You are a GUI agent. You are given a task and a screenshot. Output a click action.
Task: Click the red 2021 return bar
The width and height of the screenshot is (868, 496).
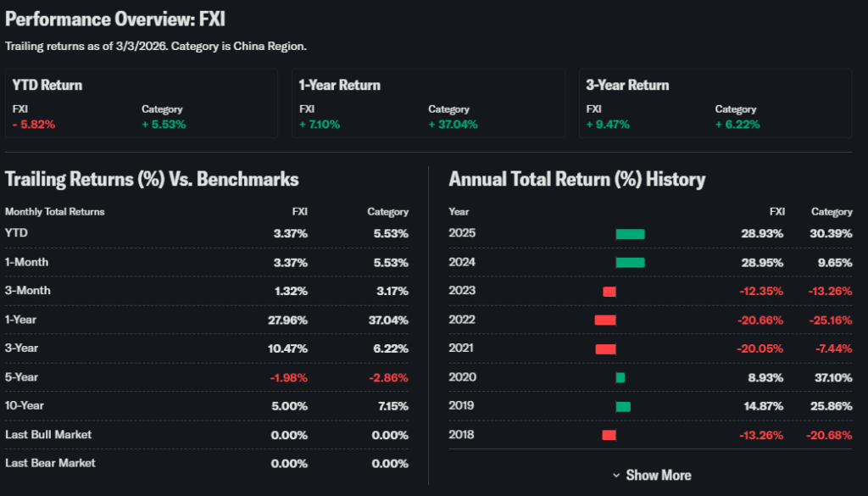[605, 349]
